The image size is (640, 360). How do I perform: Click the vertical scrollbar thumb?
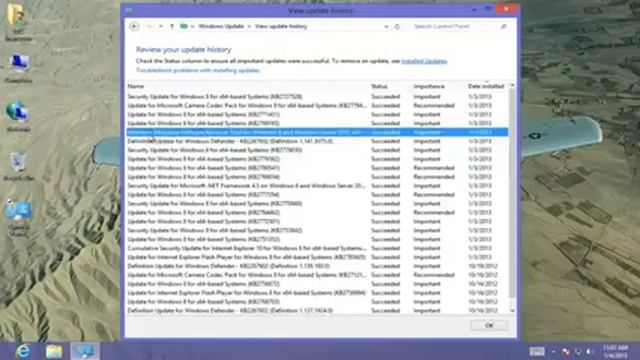[x=512, y=194]
